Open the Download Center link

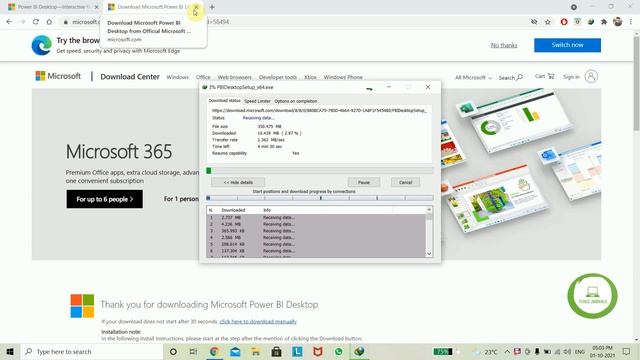pyautogui.click(x=130, y=77)
